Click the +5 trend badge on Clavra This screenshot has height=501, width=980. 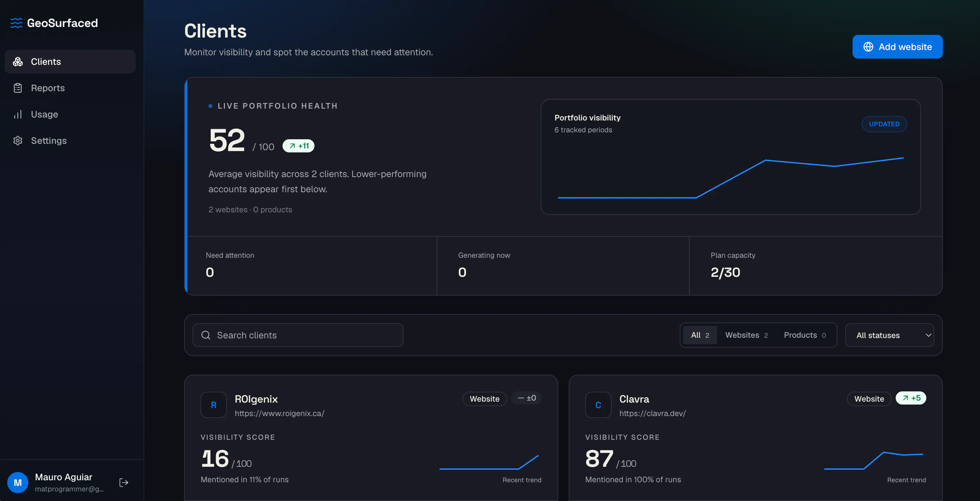911,398
